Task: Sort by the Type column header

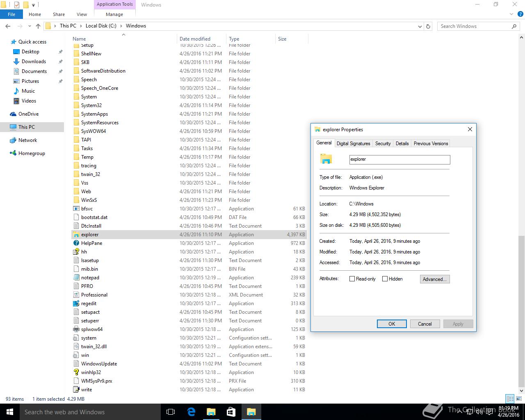Action: click(x=251, y=39)
